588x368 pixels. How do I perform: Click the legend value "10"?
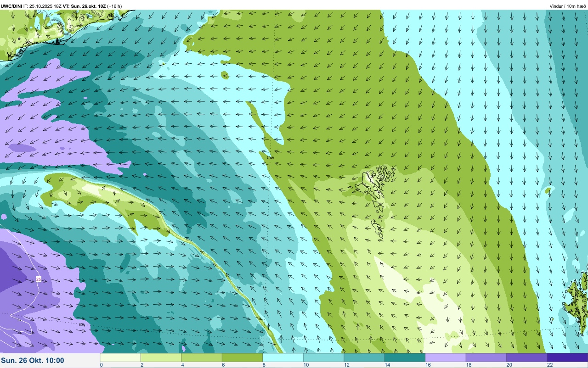pyautogui.click(x=306, y=365)
